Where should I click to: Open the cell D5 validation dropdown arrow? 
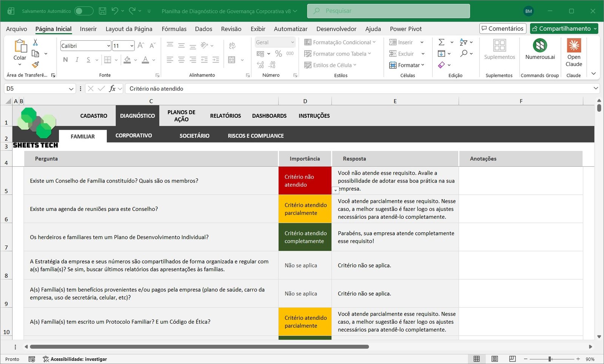click(x=335, y=190)
